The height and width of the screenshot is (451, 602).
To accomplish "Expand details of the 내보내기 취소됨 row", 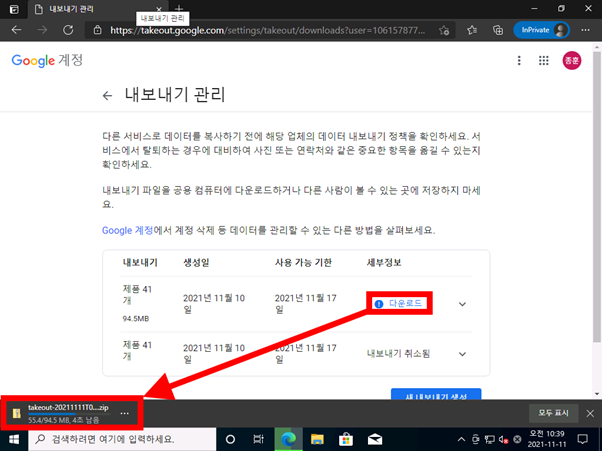I will tap(462, 354).
